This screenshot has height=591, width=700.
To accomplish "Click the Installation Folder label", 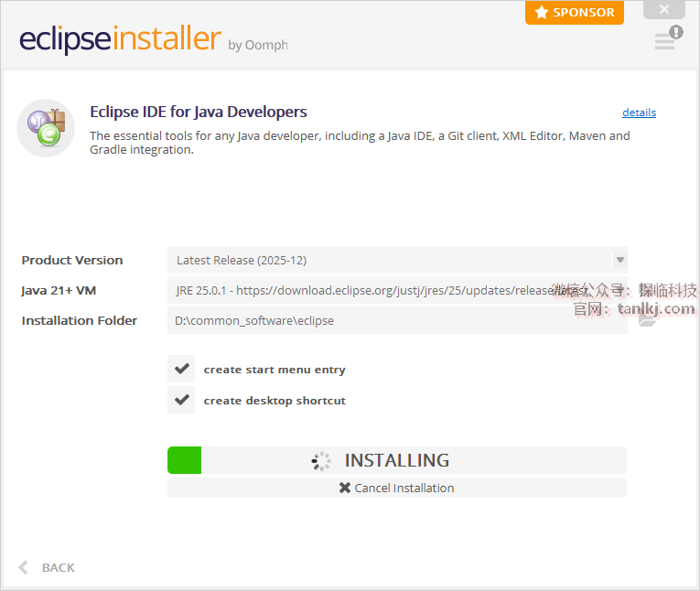I will 79,320.
